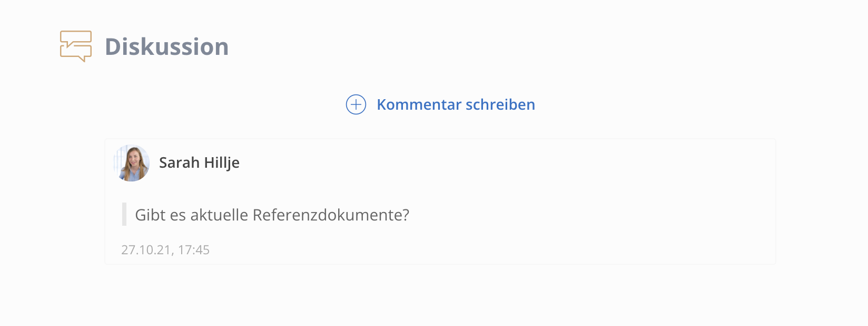The height and width of the screenshot is (326, 868).
Task: Click the word Referenzdokumente in the comment
Action: (x=331, y=215)
